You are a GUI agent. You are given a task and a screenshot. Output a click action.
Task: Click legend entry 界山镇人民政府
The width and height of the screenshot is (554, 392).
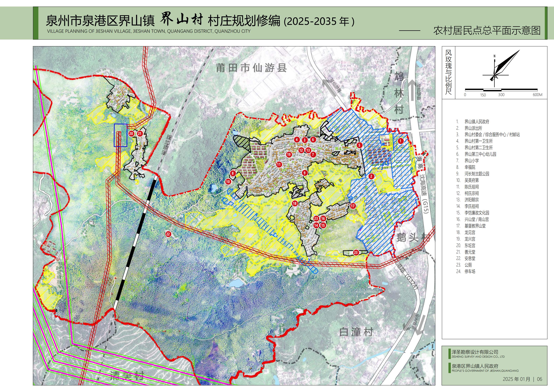(477, 122)
